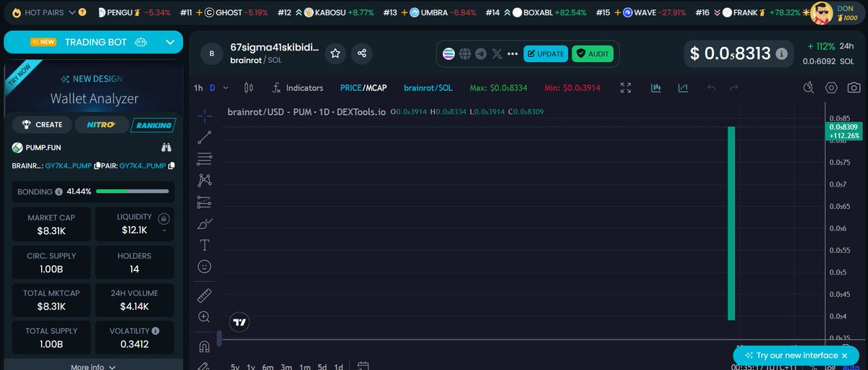868x370 pixels.
Task: Select the brush drawing tool
Action: point(205,223)
